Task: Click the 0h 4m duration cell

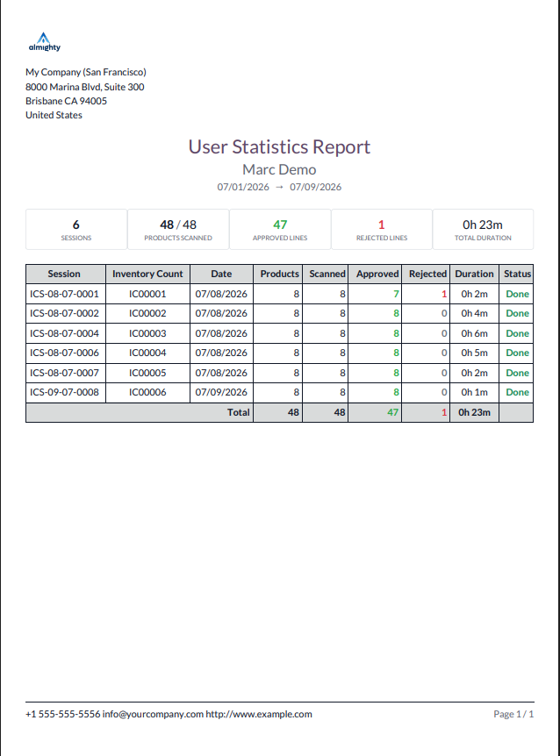Action: tap(475, 313)
